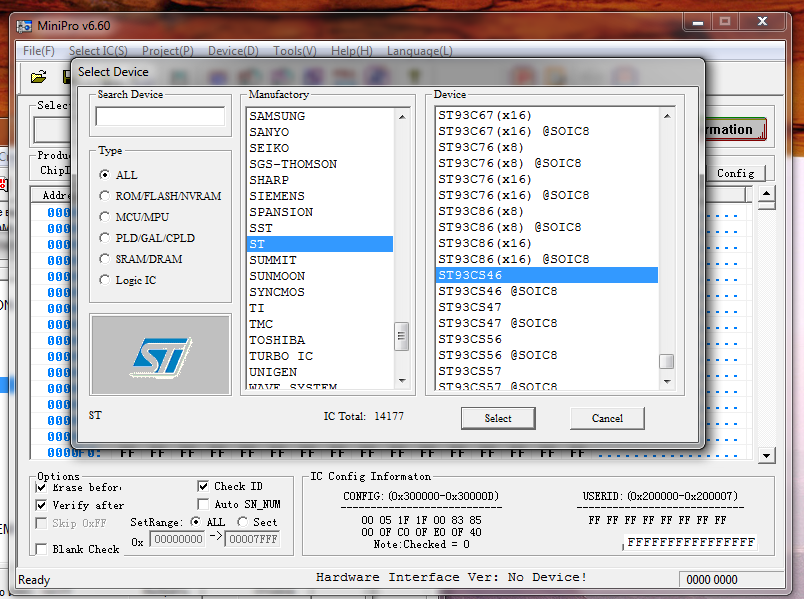Select ST93CS46 @SOIC8 device
Viewport: 804px width, 599px height.
coord(547,291)
